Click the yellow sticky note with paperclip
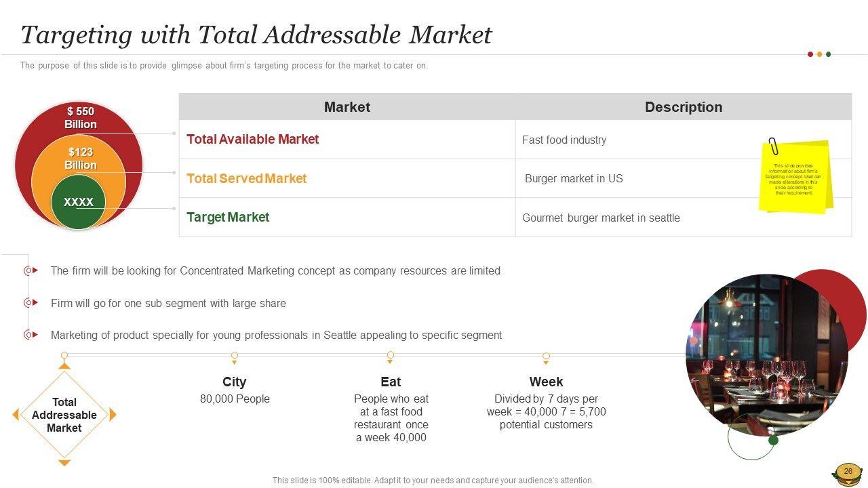868x488 pixels. pos(795,177)
